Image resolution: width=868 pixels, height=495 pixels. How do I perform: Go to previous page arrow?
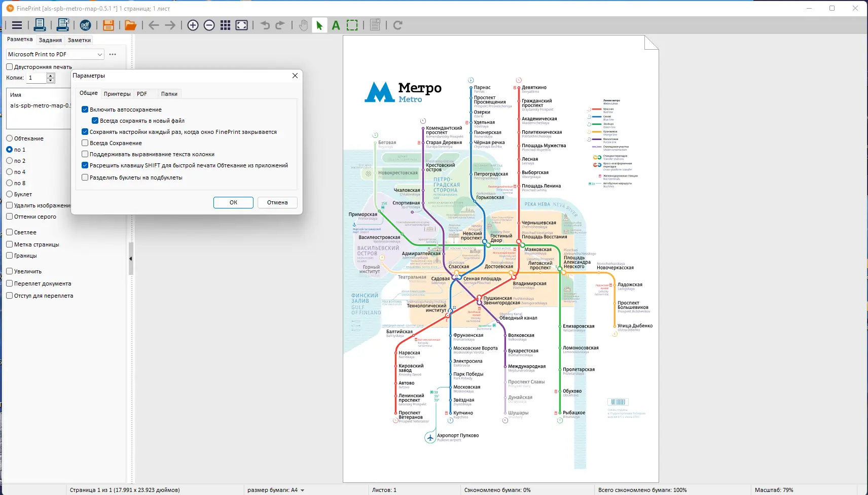(x=154, y=25)
